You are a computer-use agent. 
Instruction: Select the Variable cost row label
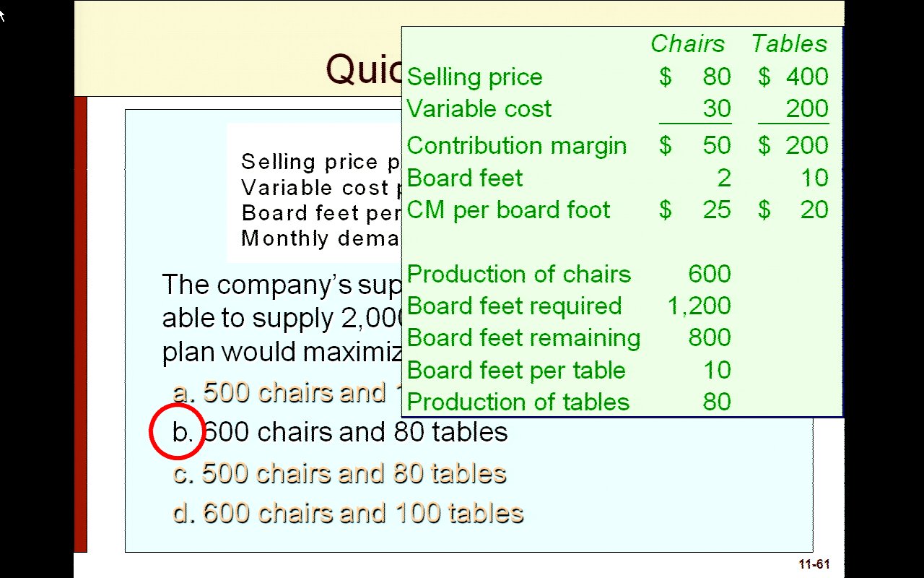(479, 109)
